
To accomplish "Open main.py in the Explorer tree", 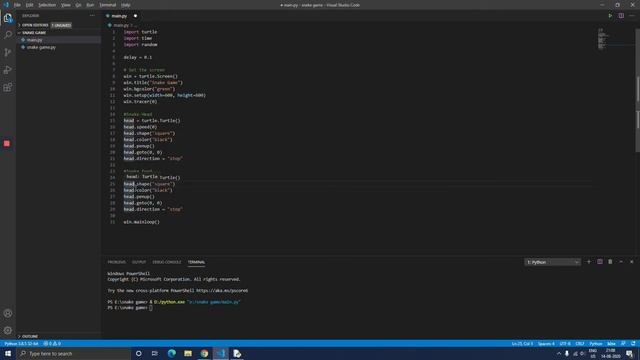I will [58, 40].
